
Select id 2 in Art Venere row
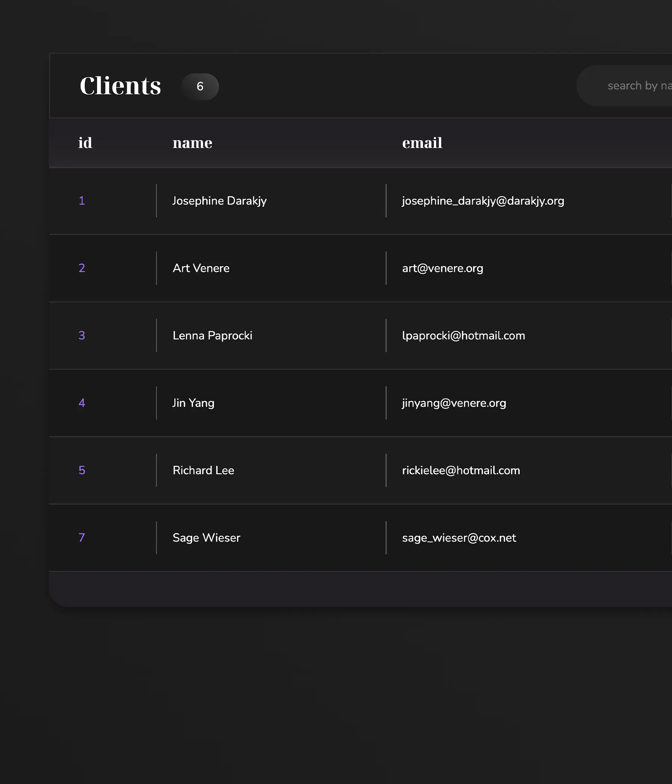point(82,268)
